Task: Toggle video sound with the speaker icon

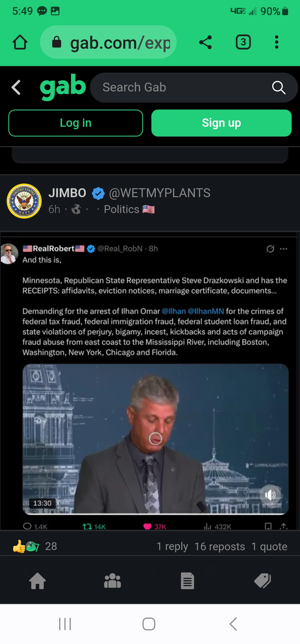Action: pos(270,495)
